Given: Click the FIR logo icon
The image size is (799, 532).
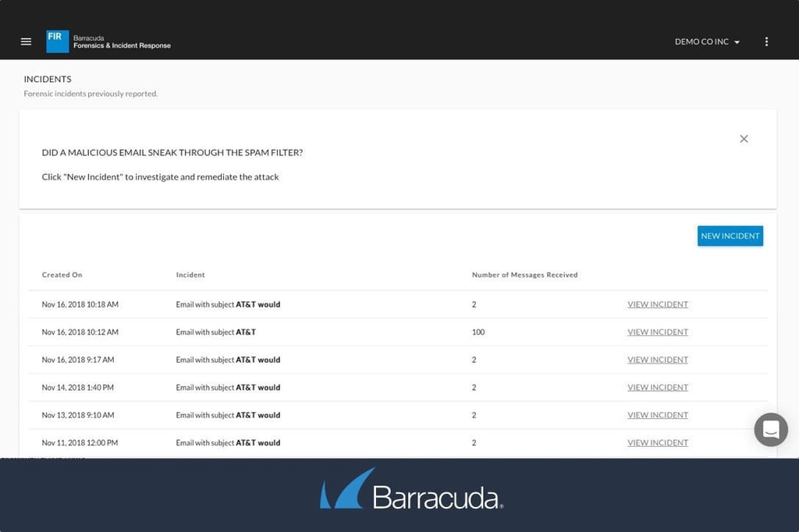Looking at the screenshot, I should (58, 41).
